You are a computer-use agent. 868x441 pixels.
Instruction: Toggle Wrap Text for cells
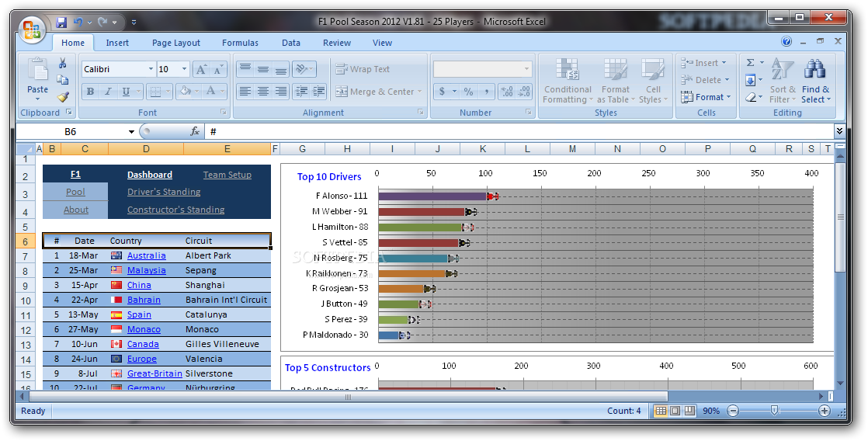tap(363, 69)
